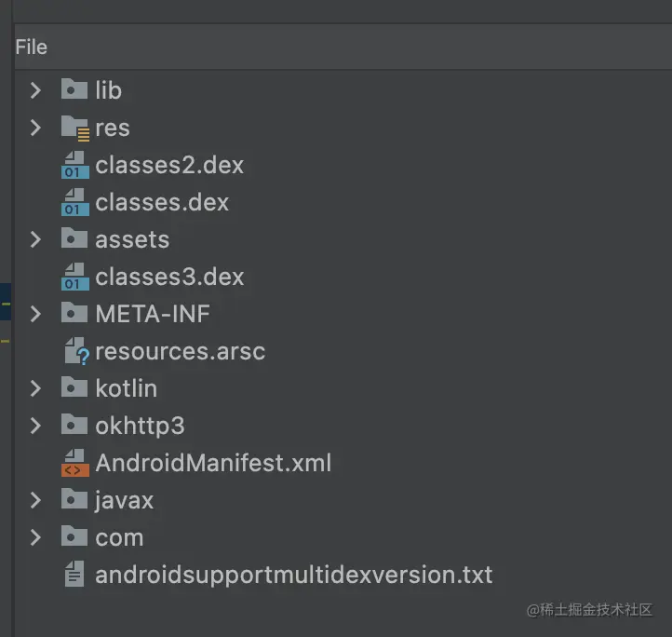Image resolution: width=672 pixels, height=637 pixels.
Task: Select the javax folder entry
Action: pyautogui.click(x=125, y=500)
